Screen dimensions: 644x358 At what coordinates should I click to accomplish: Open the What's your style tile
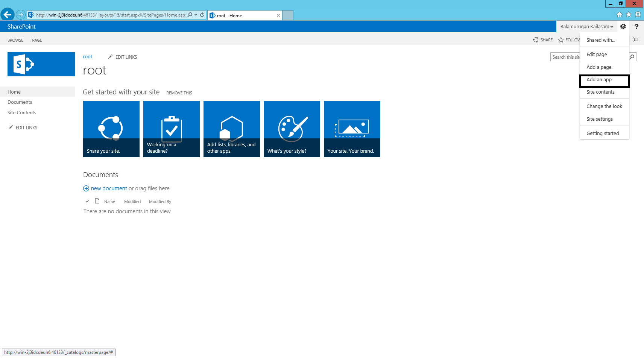pos(292,129)
